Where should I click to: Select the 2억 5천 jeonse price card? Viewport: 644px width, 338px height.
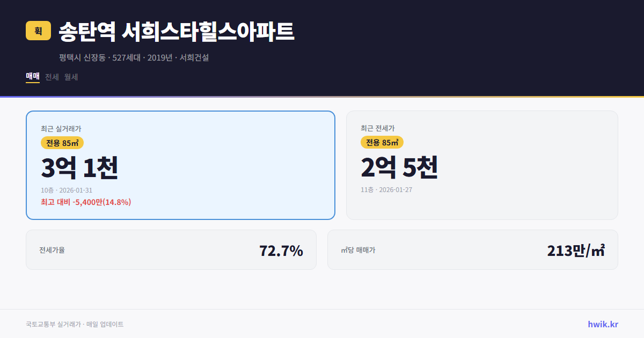point(482,165)
